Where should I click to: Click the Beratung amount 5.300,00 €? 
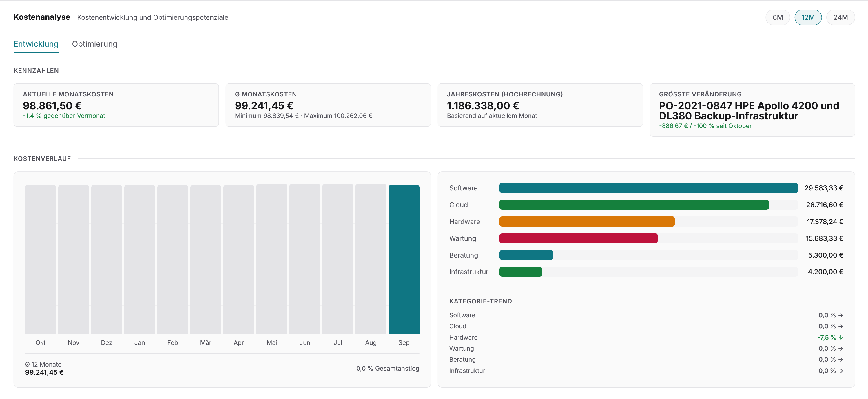(825, 255)
